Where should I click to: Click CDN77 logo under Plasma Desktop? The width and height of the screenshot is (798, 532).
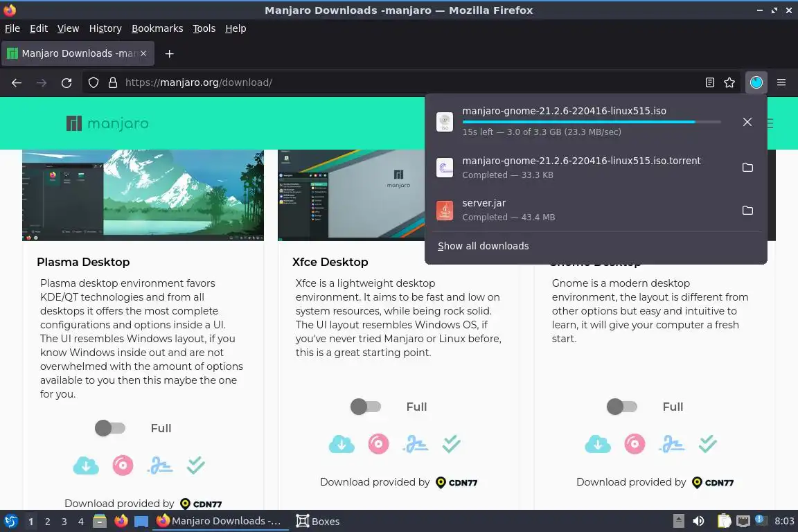point(201,504)
